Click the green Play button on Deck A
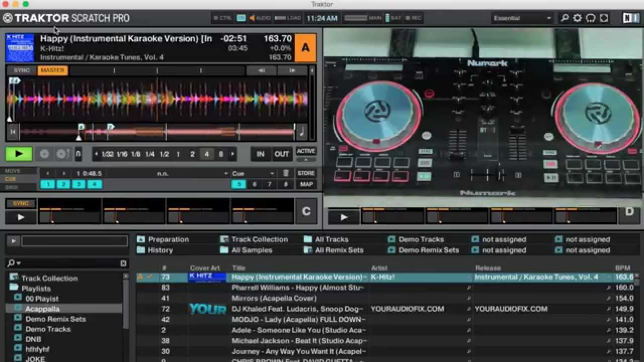The height and width of the screenshot is (362, 644). (x=19, y=154)
